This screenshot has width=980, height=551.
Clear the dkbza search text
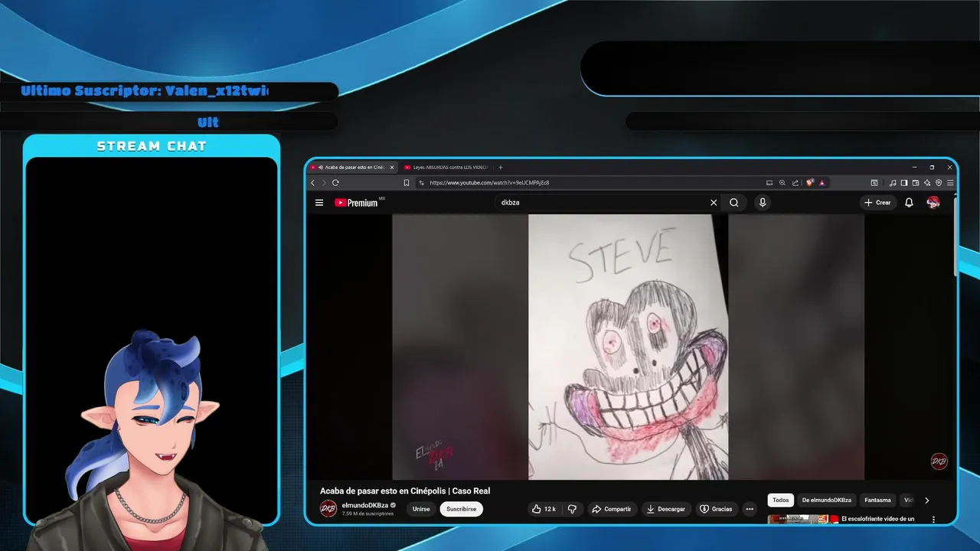point(714,203)
